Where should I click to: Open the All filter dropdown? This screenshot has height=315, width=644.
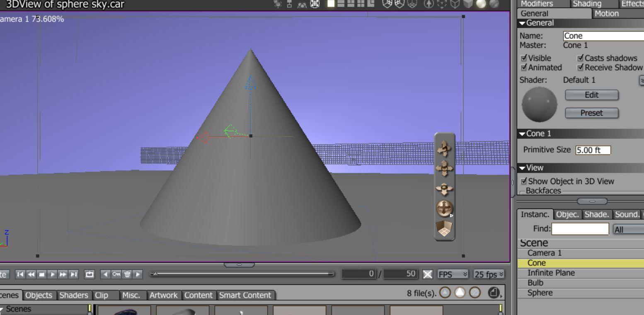tap(628, 229)
